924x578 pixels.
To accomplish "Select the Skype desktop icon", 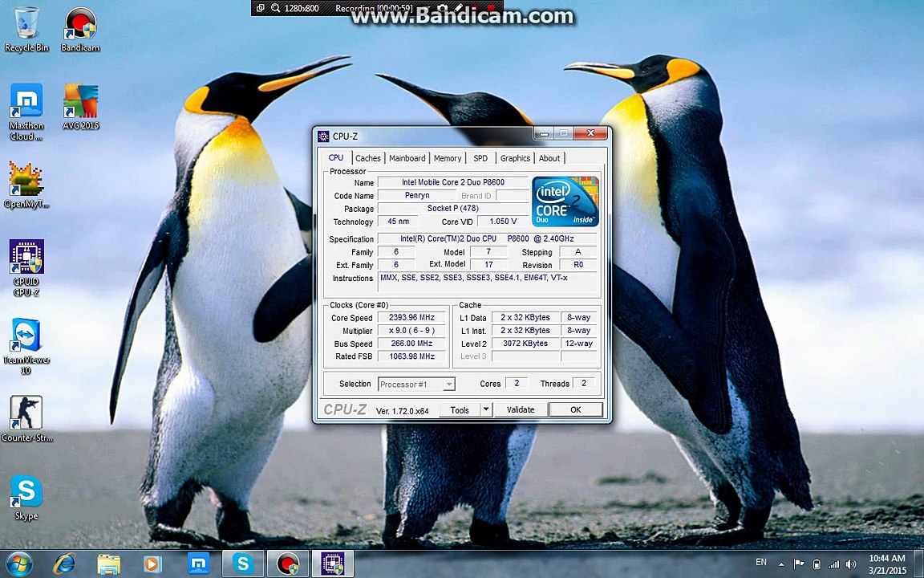I will [x=26, y=498].
